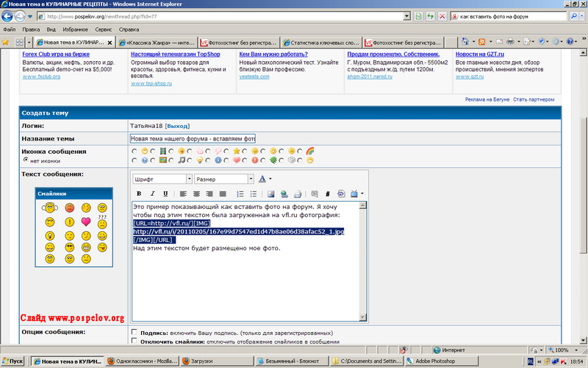The height and width of the screenshot is (368, 588).
Task: Expand the TV icon dropdown arrow
Action: tap(362, 194)
